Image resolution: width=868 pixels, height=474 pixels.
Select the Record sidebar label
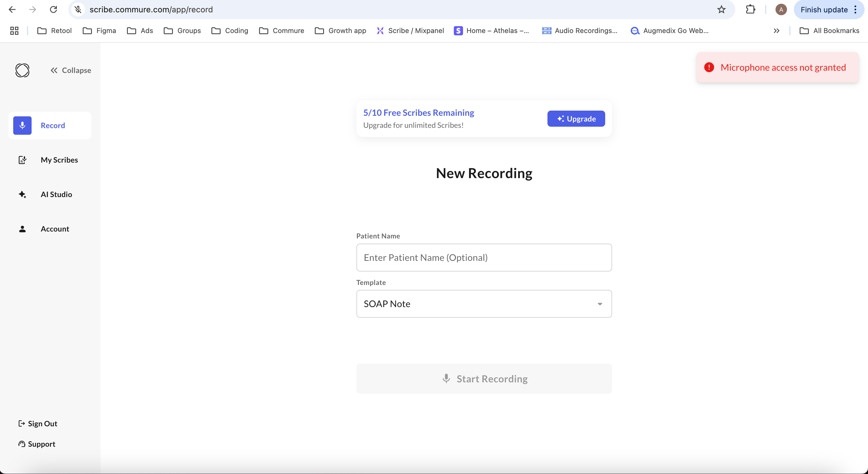click(53, 126)
